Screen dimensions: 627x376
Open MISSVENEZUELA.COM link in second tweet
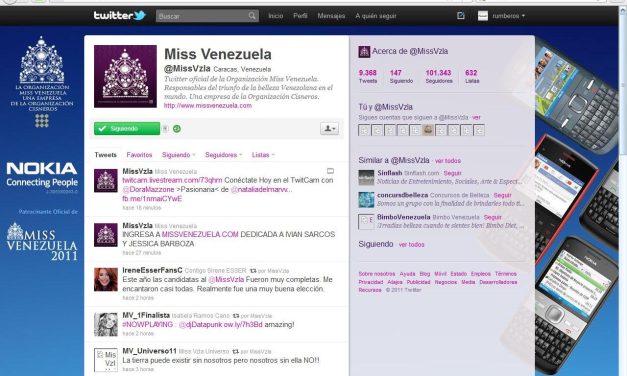pos(200,234)
